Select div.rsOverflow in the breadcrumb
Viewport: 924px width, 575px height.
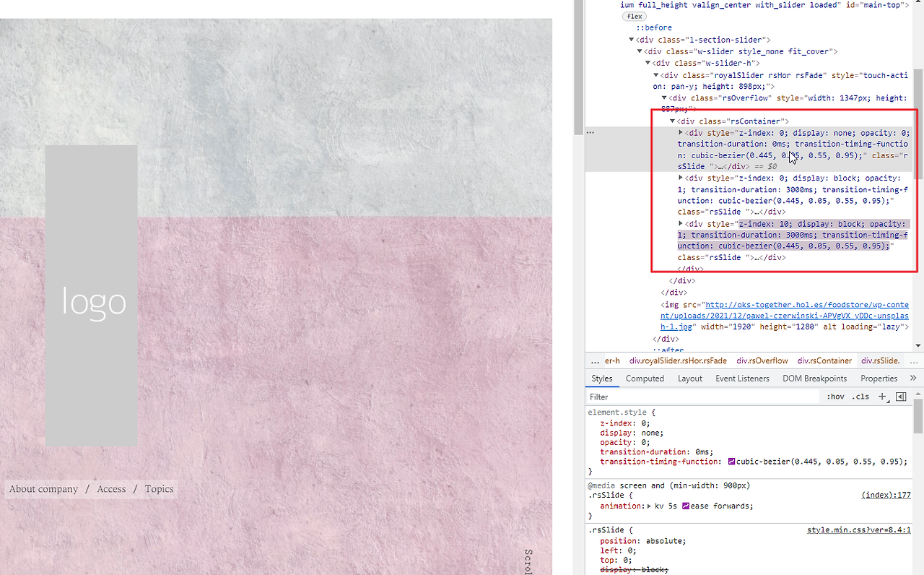pyautogui.click(x=762, y=360)
